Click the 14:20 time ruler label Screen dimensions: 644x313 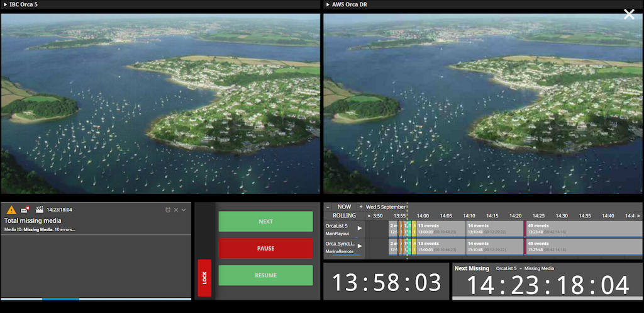(516, 216)
